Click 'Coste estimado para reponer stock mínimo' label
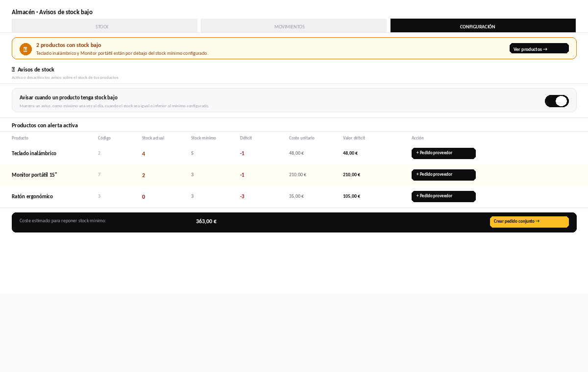This screenshot has height=372, width=588. click(x=63, y=221)
